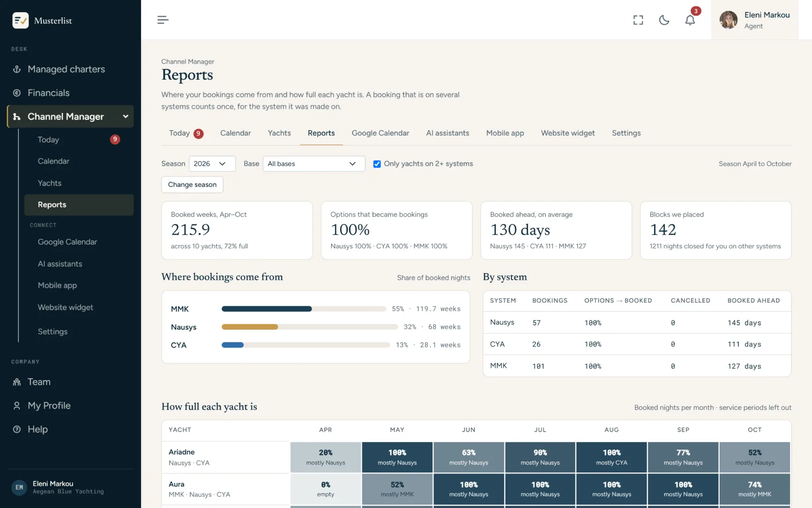The height and width of the screenshot is (508, 812).
Task: Open the Season 2026 dropdown
Action: click(x=212, y=164)
